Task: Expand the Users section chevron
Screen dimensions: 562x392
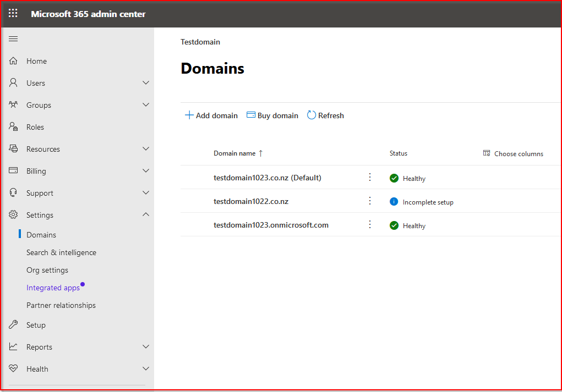Action: (x=146, y=83)
